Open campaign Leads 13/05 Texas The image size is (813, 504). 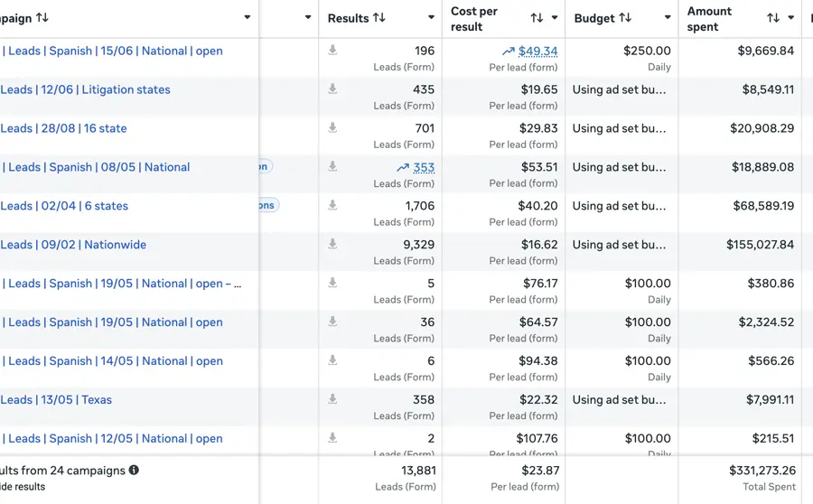56,400
